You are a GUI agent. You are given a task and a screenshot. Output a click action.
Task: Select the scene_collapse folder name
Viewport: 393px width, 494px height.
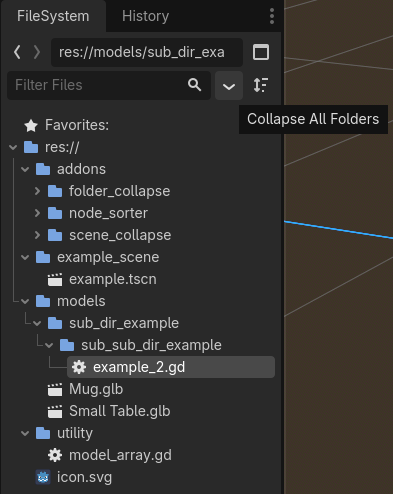point(120,235)
